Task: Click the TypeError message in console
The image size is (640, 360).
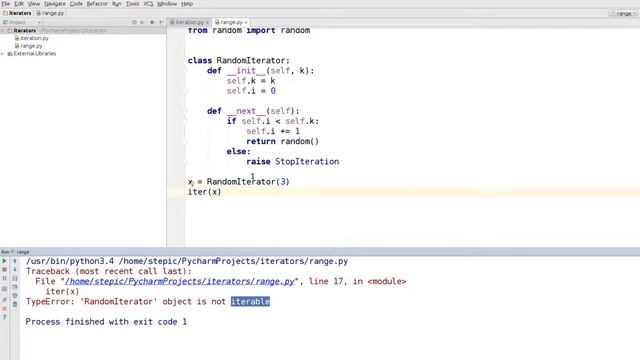Action: pyautogui.click(x=148, y=302)
